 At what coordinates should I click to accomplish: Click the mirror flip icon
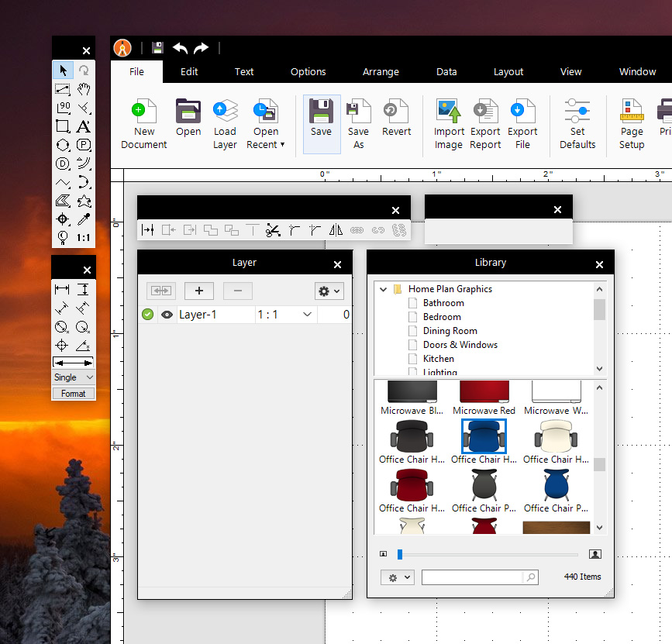pos(336,230)
